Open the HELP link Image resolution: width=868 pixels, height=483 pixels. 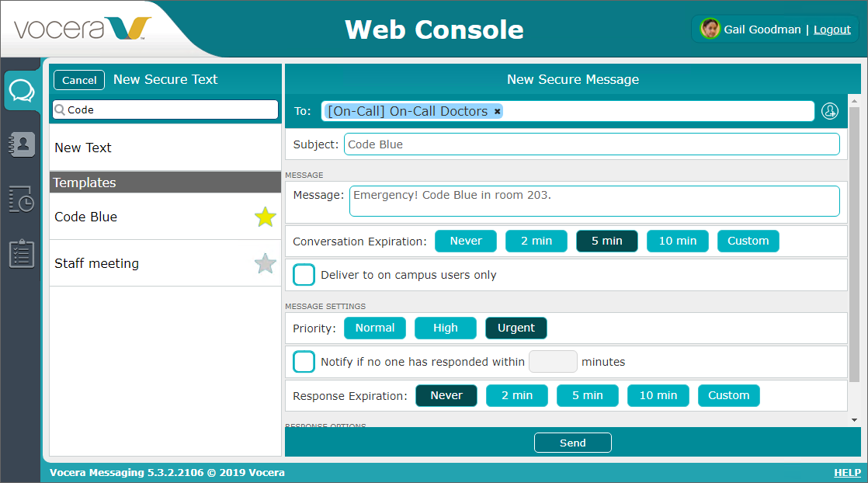848,472
